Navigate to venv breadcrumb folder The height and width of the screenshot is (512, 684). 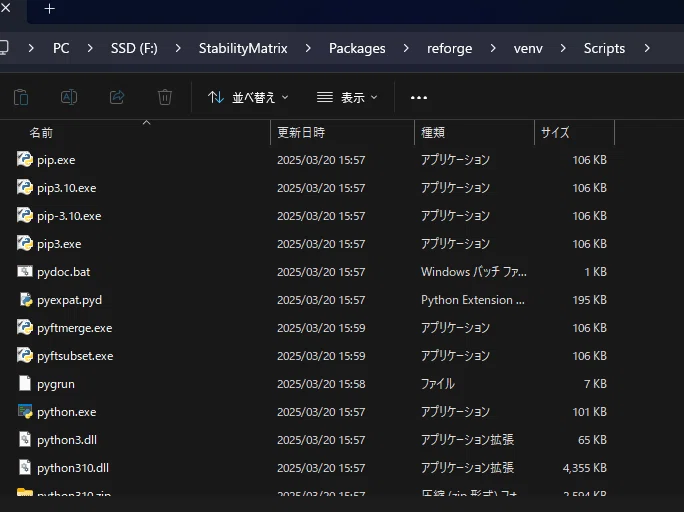(528, 48)
